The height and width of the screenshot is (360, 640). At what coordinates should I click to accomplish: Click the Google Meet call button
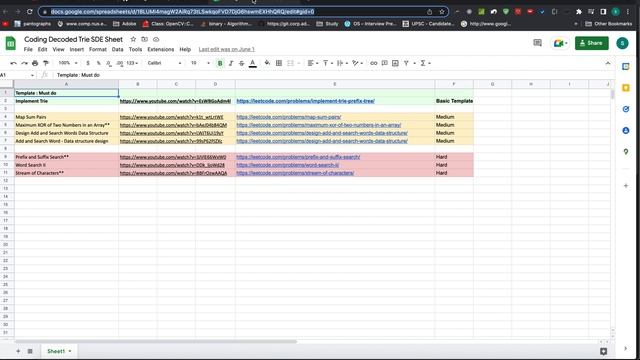tap(560, 43)
